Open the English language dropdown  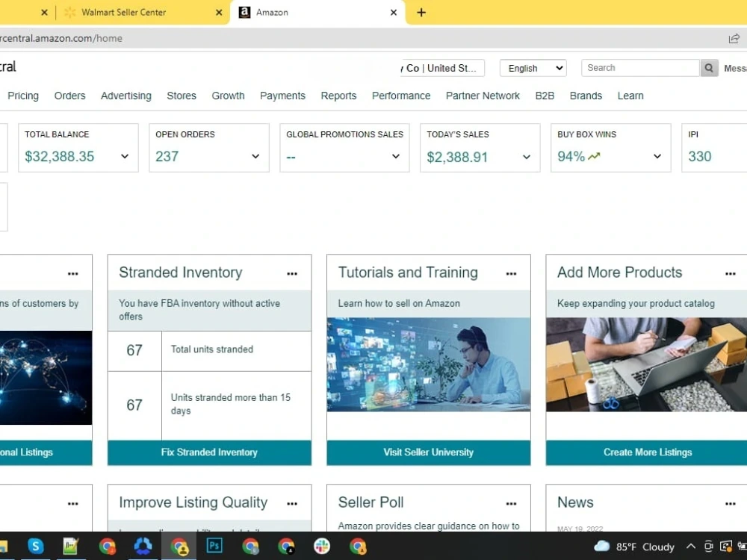tap(533, 68)
